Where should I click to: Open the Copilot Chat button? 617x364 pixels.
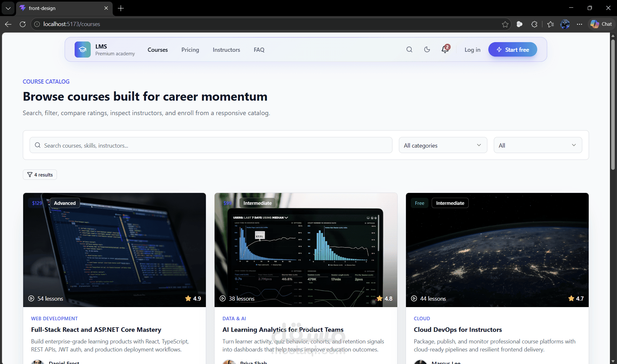pyautogui.click(x=601, y=24)
